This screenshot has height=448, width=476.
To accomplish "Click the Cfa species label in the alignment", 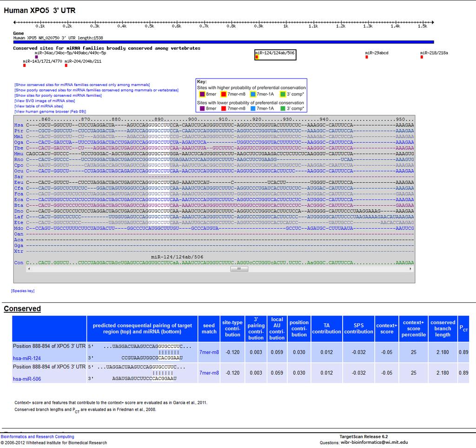I will point(19,188).
